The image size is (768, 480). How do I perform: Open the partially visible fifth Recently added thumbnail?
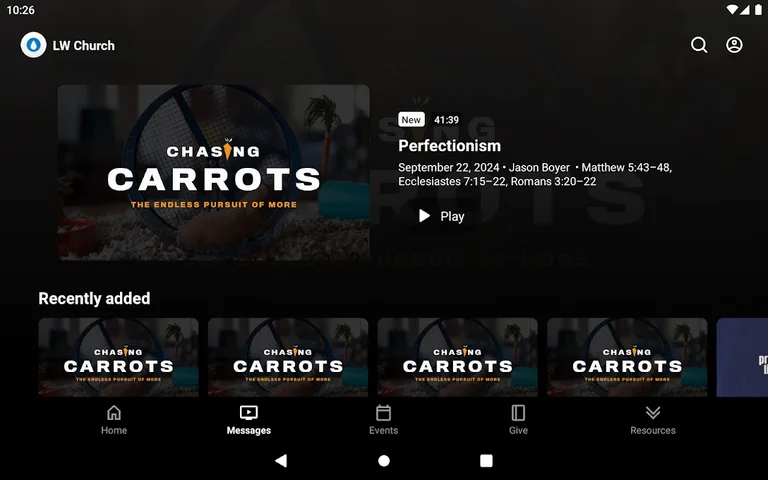(x=742, y=358)
